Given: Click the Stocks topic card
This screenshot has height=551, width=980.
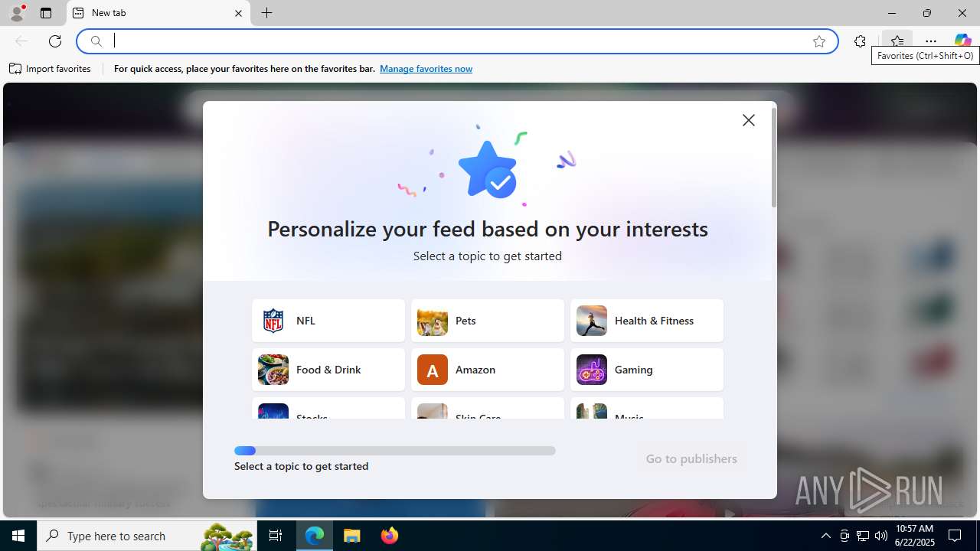Looking at the screenshot, I should tap(328, 408).
